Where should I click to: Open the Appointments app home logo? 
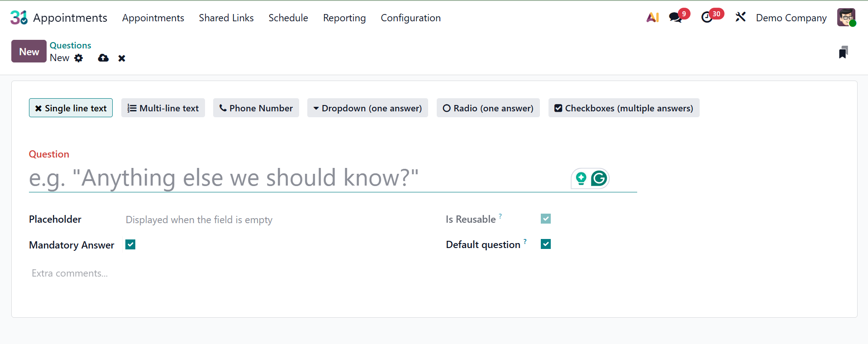19,18
